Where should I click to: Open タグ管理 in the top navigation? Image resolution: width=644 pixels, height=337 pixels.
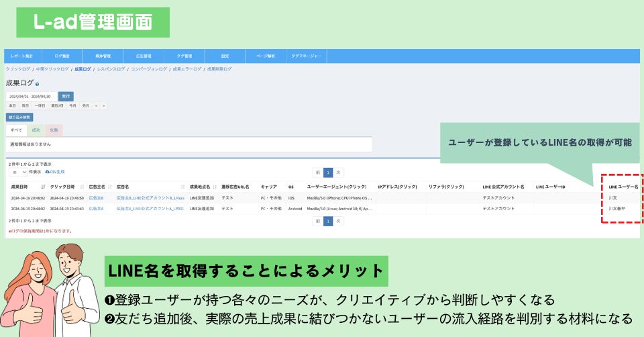(184, 56)
